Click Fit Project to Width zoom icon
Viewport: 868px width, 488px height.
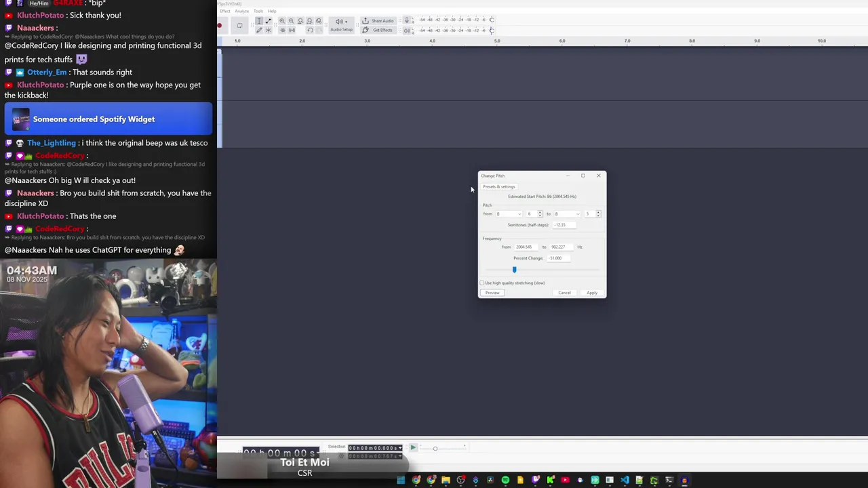[310, 21]
